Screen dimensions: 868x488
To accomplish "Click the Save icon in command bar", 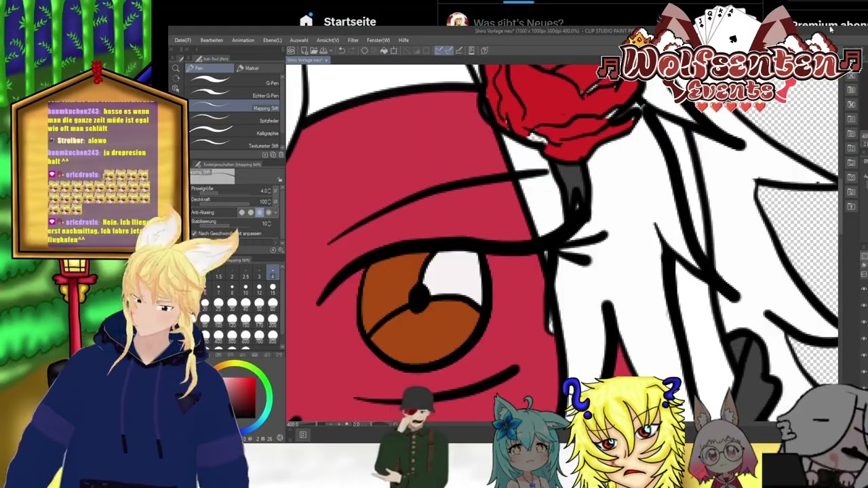I will (323, 50).
